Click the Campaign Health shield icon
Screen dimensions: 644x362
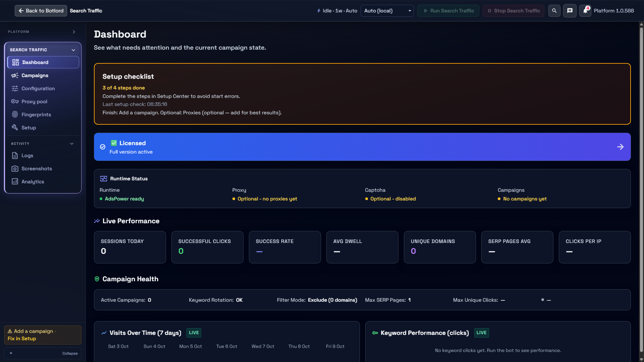[97, 279]
